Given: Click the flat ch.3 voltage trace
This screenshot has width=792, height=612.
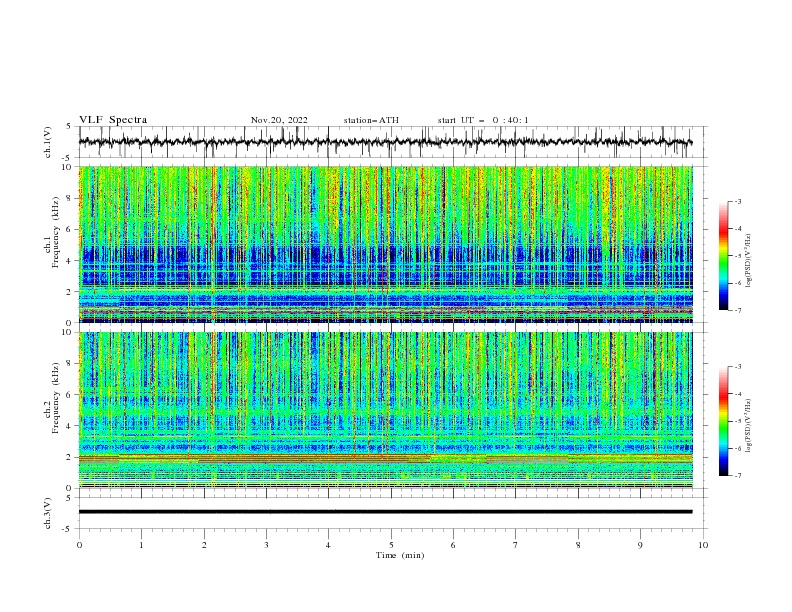Looking at the screenshot, I should (385, 512).
